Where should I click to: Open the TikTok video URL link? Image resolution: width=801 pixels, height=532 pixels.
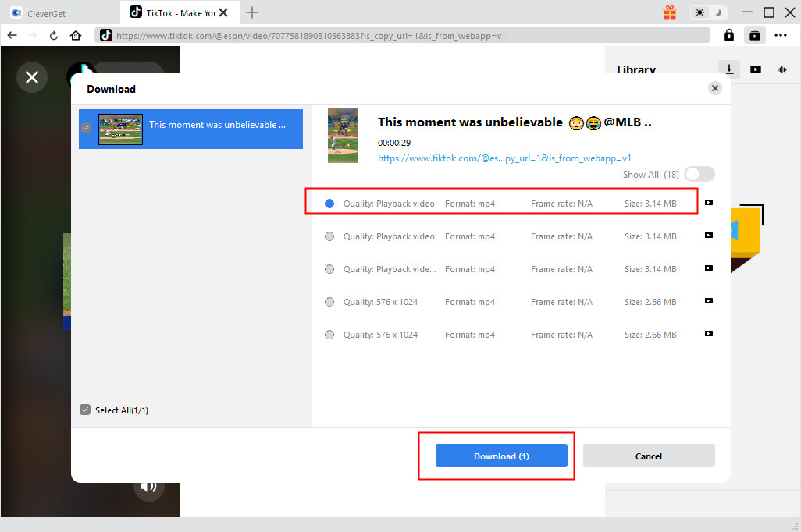504,158
